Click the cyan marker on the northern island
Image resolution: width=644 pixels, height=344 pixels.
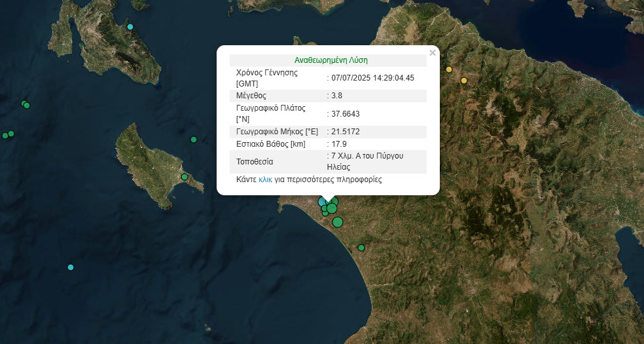[130, 27]
